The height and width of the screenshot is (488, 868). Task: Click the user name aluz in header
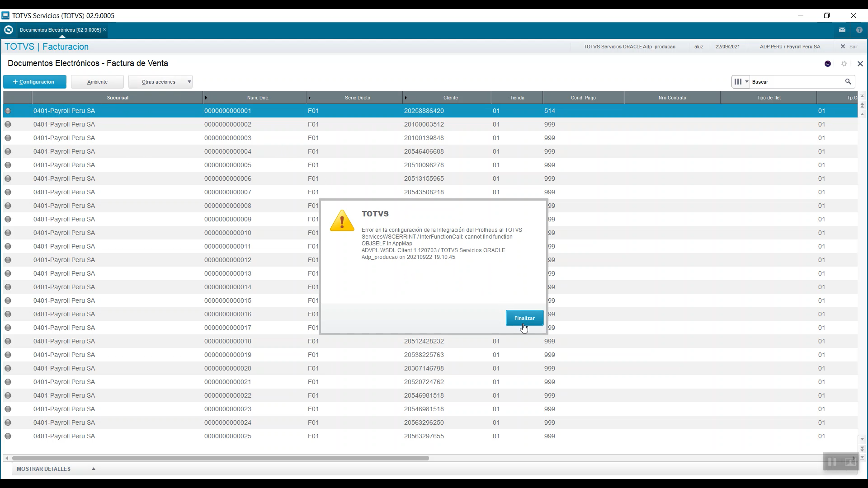tap(699, 47)
